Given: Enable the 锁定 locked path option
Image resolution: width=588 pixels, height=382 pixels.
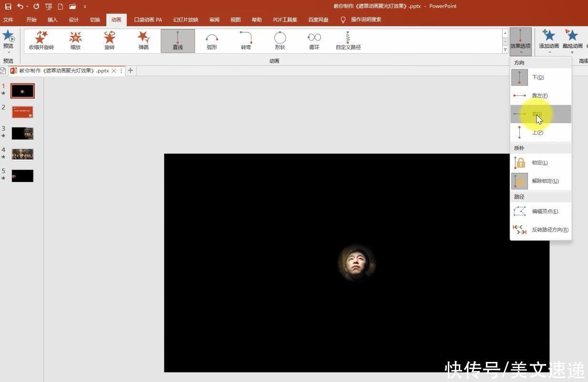Looking at the screenshot, I should [540, 162].
